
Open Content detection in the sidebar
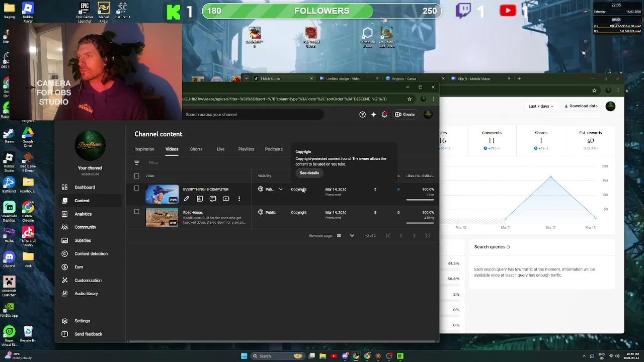click(91, 254)
